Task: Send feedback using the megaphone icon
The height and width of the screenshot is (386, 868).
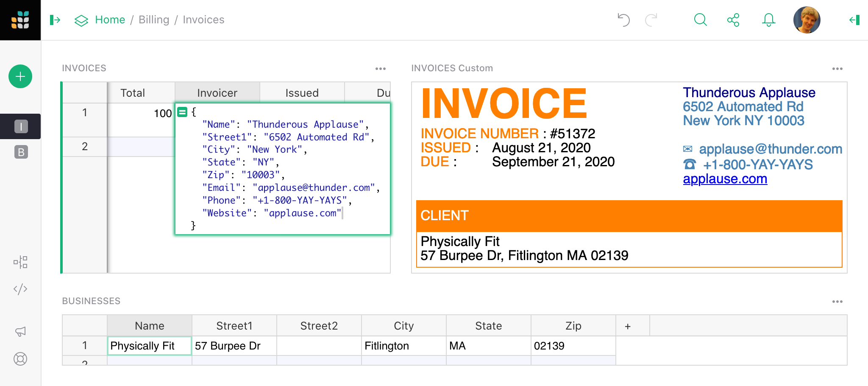Action: 20,332
